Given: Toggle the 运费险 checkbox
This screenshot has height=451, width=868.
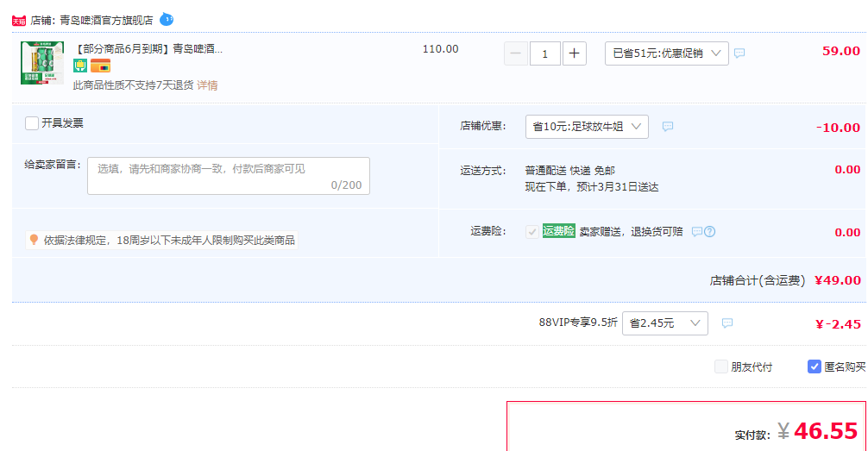Looking at the screenshot, I should coord(532,232).
